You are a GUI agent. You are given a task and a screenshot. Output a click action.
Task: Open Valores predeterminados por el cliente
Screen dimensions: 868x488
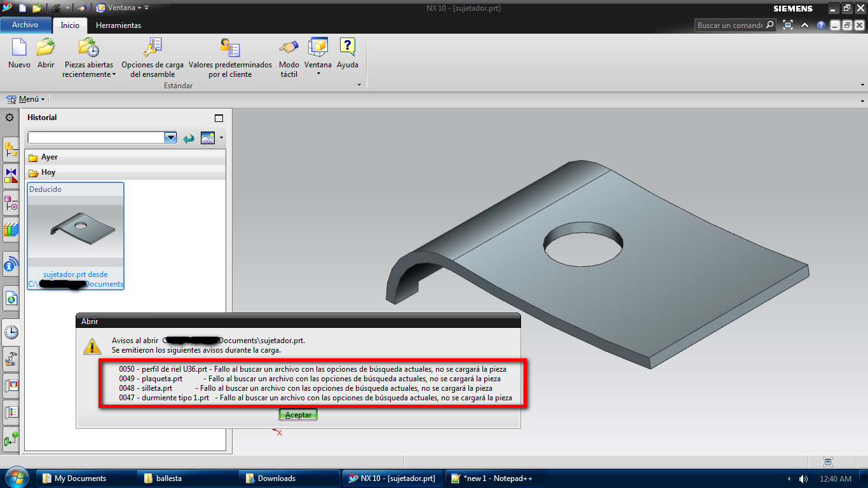tap(230, 58)
